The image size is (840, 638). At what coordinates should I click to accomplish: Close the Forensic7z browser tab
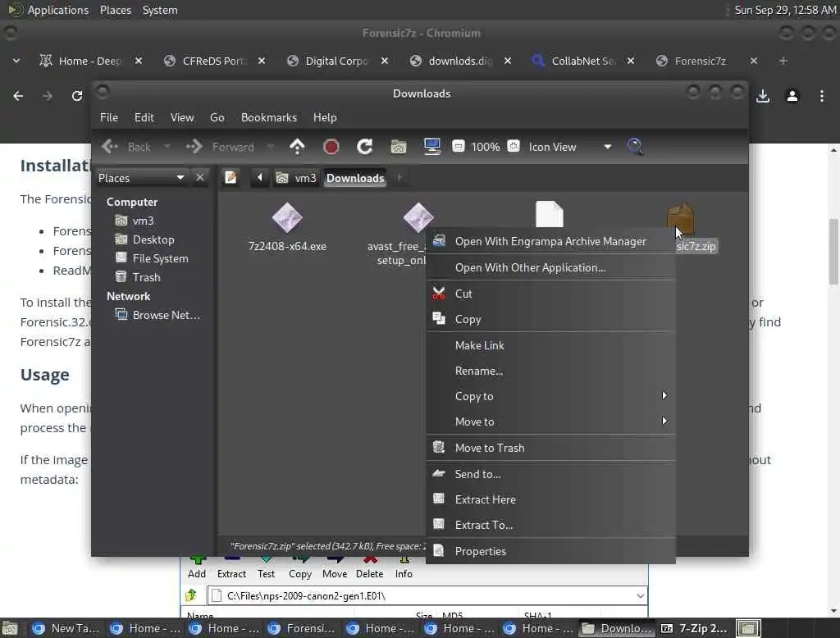[x=754, y=61]
